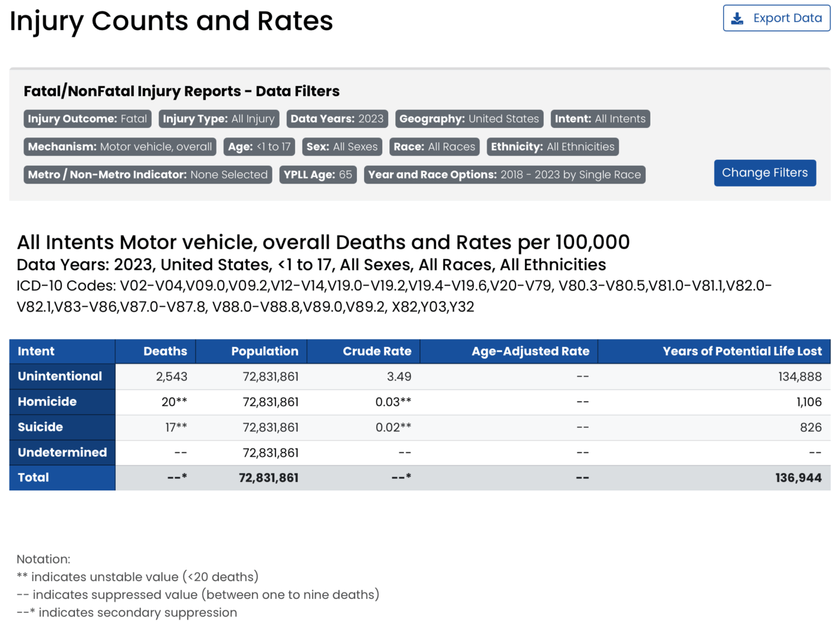840x626 pixels.
Task: Click the Sex: All Sexes filter tag
Action: click(342, 147)
